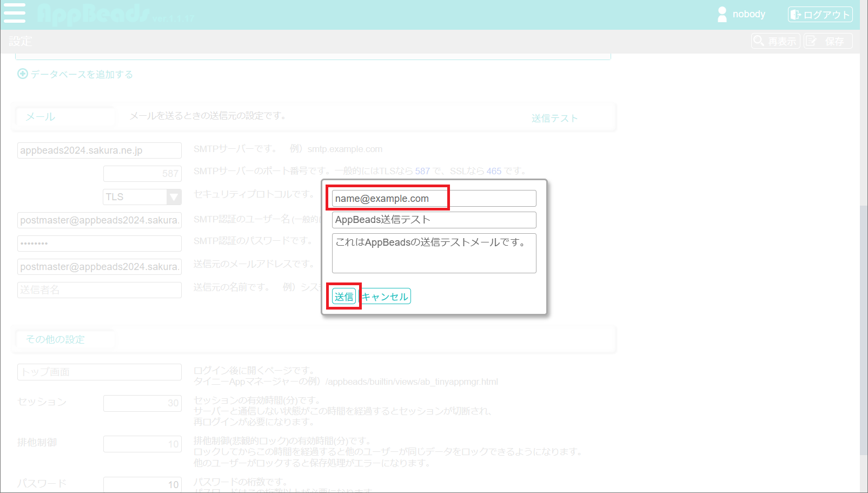
Task: Click the AppBeads logo
Action: [x=93, y=15]
